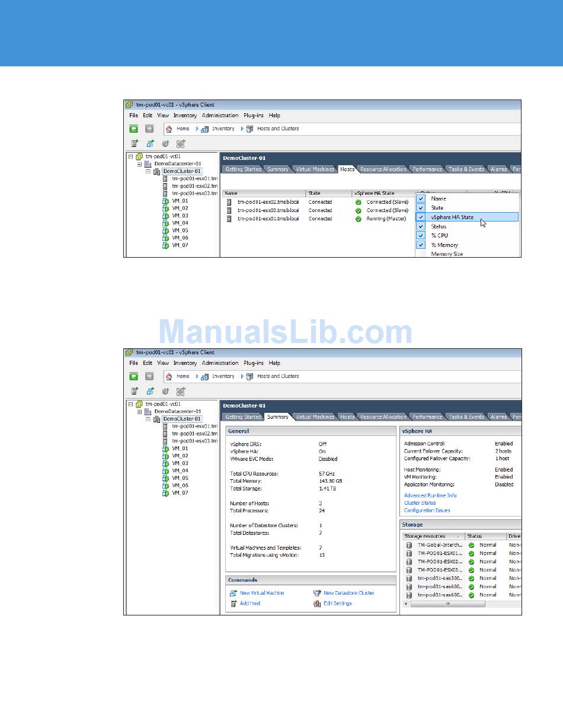
Task: Toggle the Status column checkbox
Action: point(421,226)
